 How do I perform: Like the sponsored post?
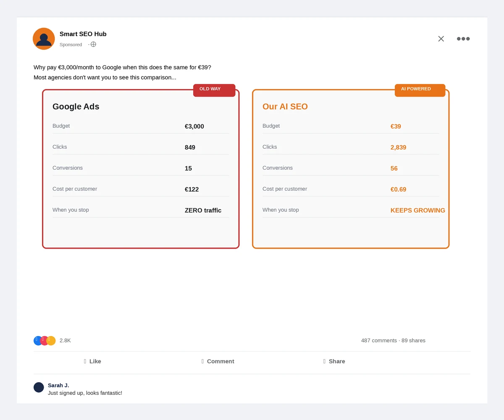(92, 361)
